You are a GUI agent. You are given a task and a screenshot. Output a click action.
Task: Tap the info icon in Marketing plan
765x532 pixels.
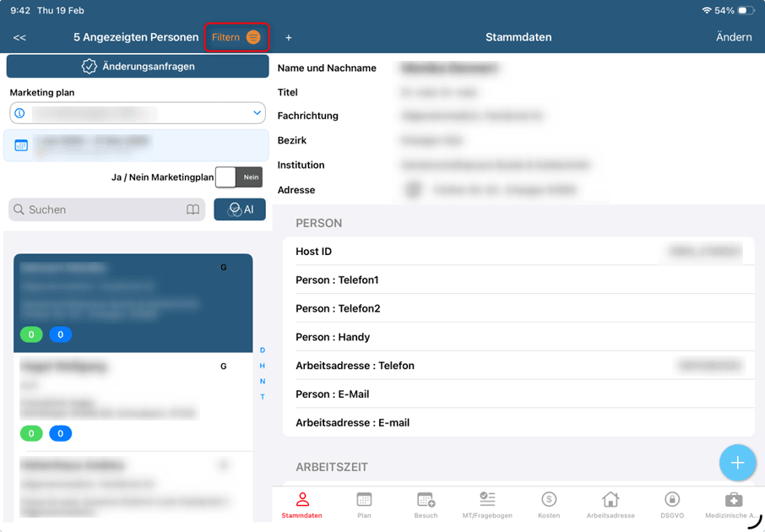(20, 113)
